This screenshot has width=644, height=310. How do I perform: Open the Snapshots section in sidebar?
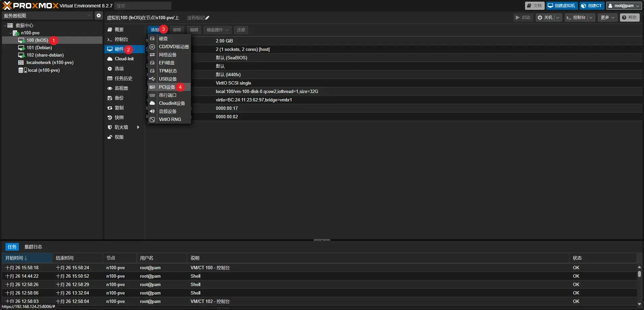coord(119,118)
